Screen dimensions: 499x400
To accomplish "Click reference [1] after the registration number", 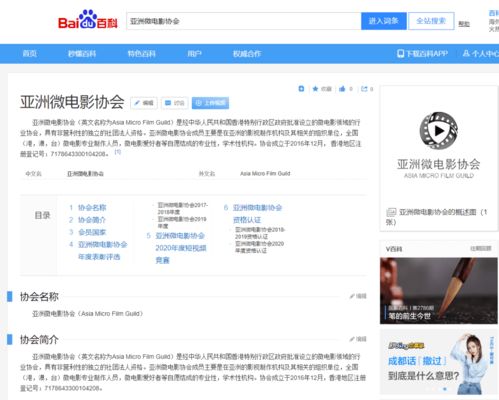I will tap(117, 152).
